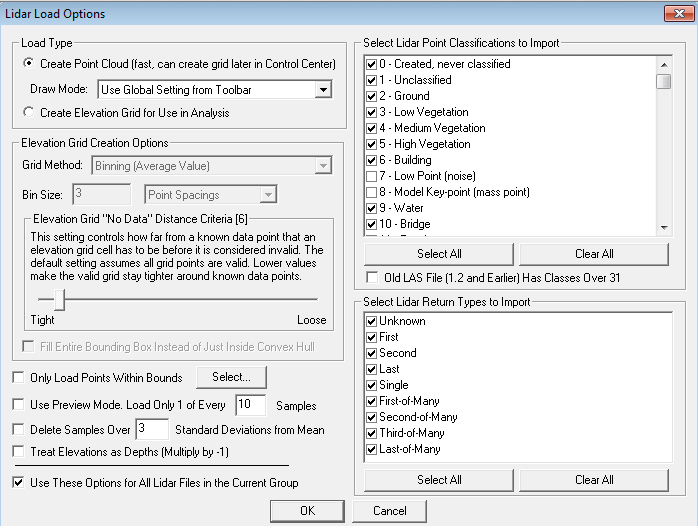Adjust the Tight to Loose distance slider
Image resolution: width=698 pixels, height=528 pixels.
[58, 299]
